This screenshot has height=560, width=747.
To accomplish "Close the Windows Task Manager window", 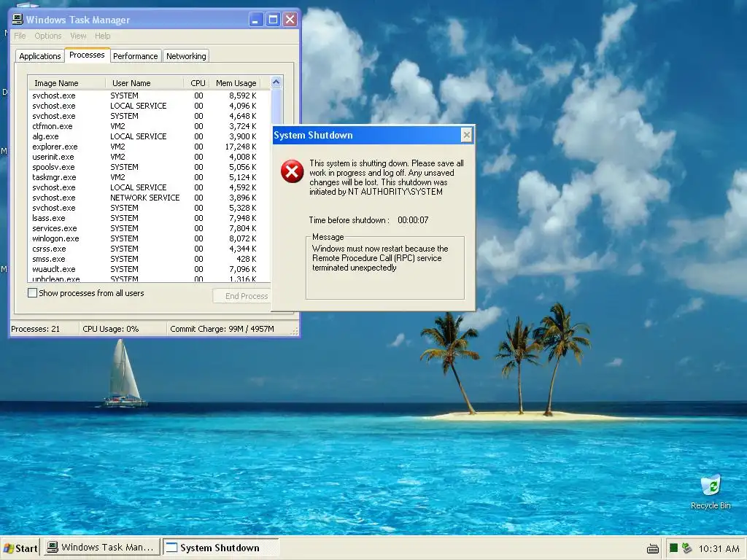I will [x=290, y=20].
